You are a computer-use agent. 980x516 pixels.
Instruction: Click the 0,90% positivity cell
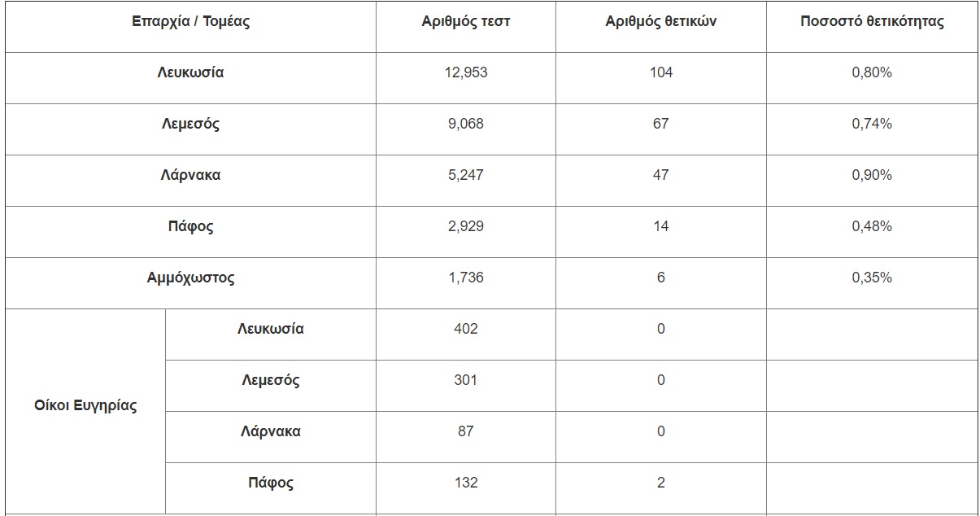point(872,175)
